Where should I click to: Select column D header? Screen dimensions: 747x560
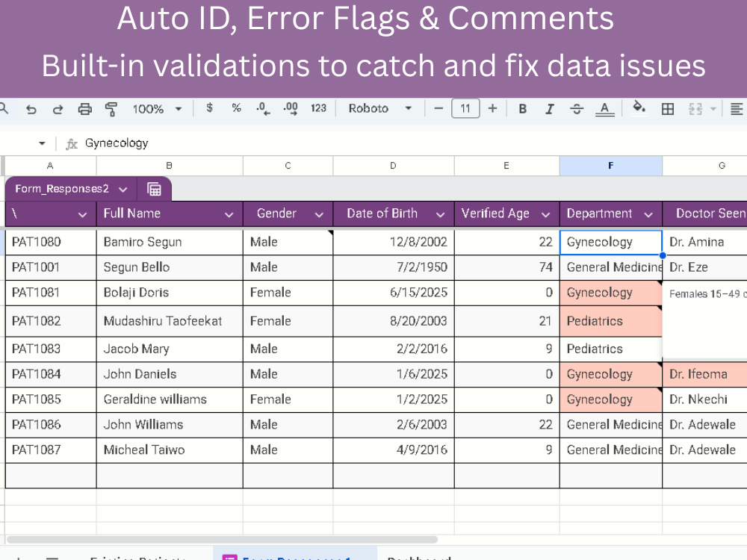(x=394, y=166)
